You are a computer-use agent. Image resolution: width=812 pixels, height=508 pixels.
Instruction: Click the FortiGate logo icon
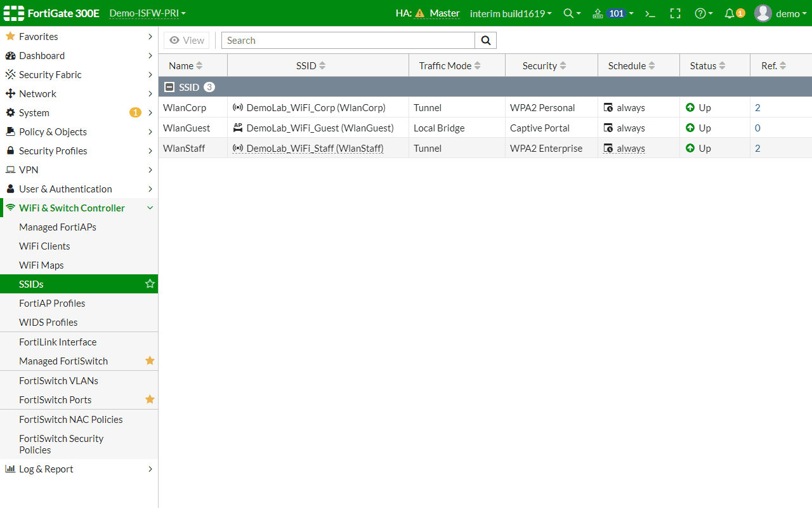point(13,13)
